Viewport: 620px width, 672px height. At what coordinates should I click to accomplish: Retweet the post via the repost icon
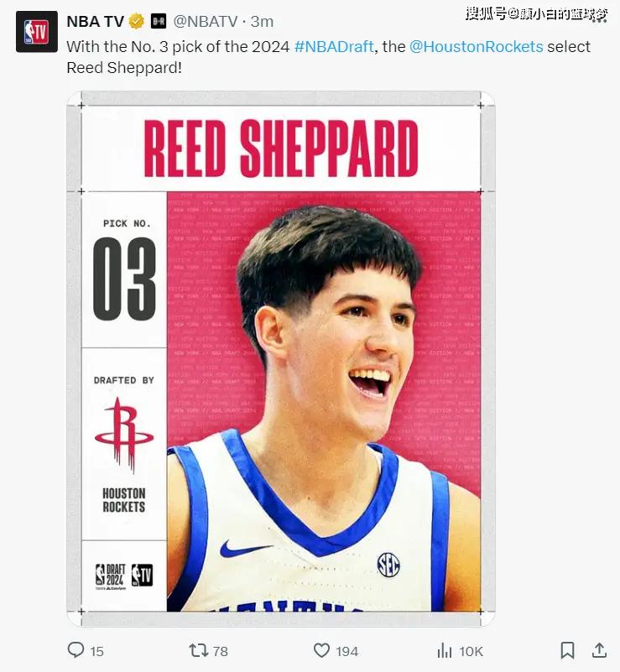[198, 650]
